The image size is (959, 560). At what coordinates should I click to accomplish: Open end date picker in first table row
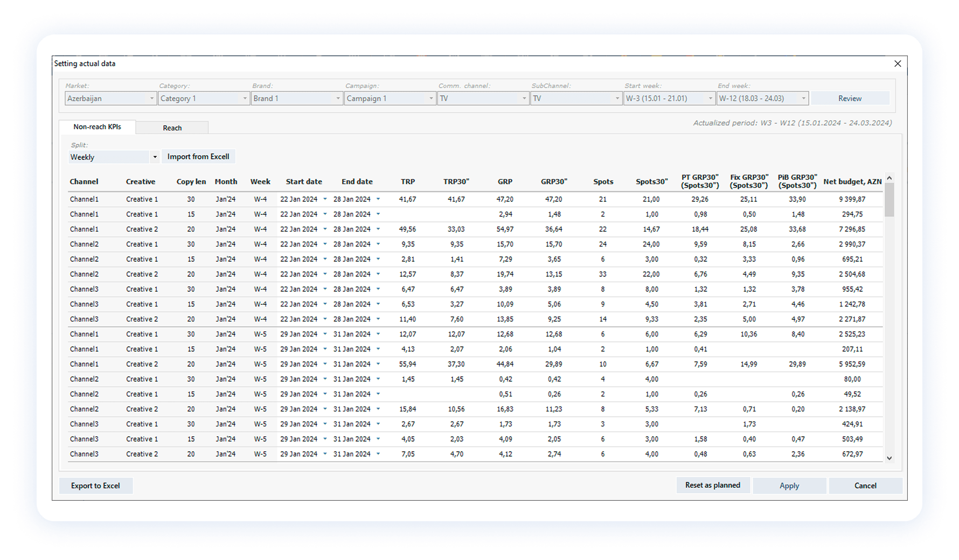pos(378,199)
